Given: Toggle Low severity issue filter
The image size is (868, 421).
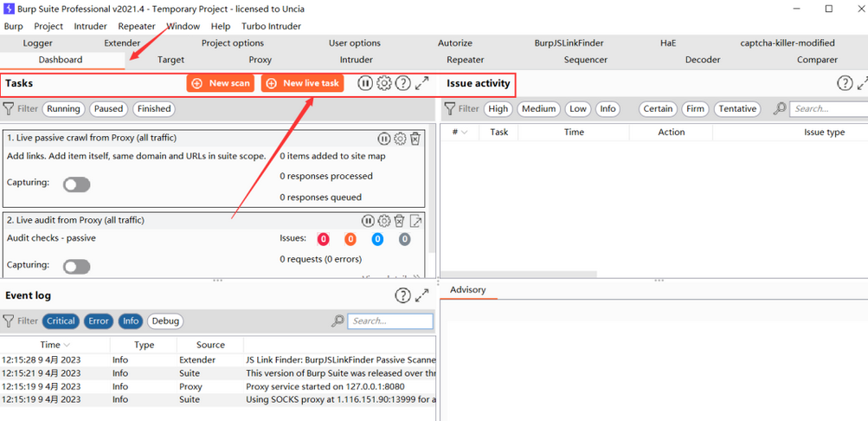Looking at the screenshot, I should [578, 108].
